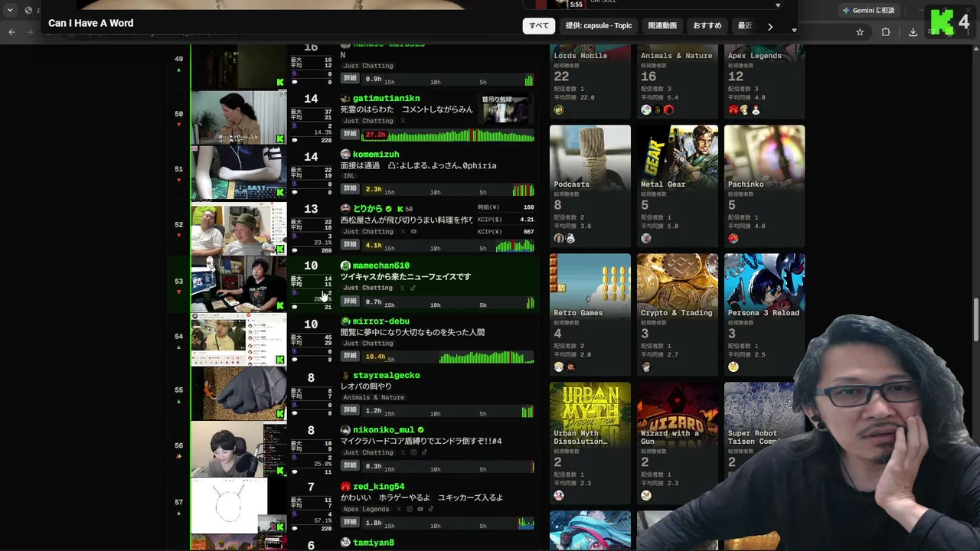The image size is (980, 551).
Task: Open the stayrealgecko channel link
Action: pyautogui.click(x=386, y=376)
